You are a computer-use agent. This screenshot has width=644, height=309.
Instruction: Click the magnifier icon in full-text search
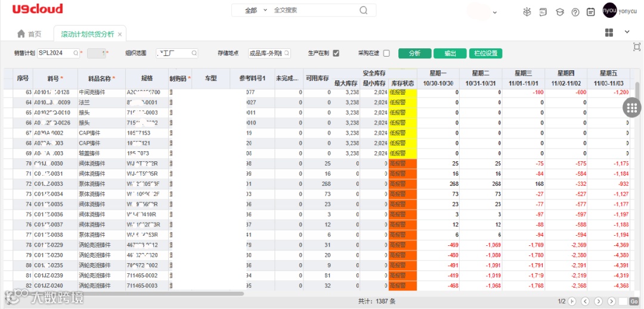[x=363, y=10]
